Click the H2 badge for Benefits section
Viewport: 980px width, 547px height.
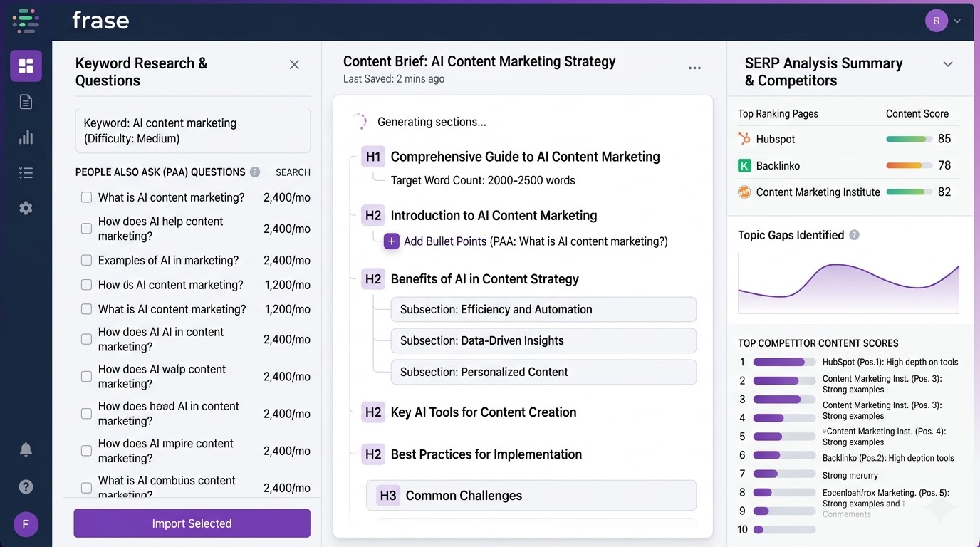pyautogui.click(x=373, y=279)
